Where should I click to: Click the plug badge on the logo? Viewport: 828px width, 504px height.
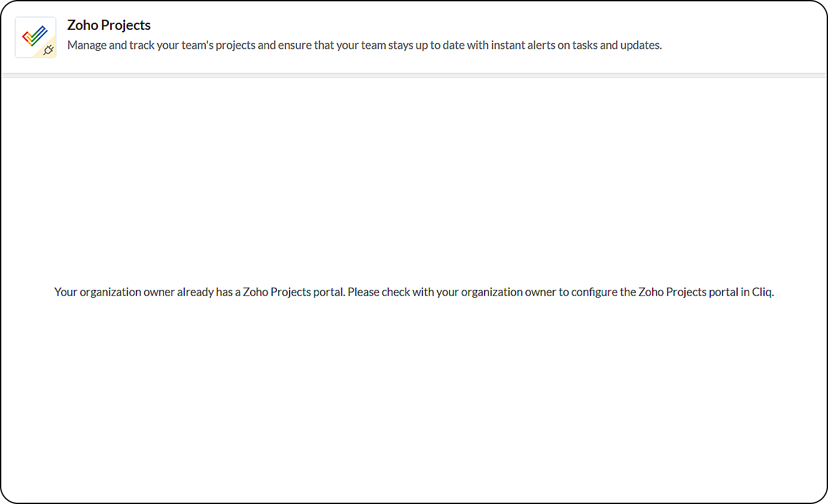[x=48, y=50]
